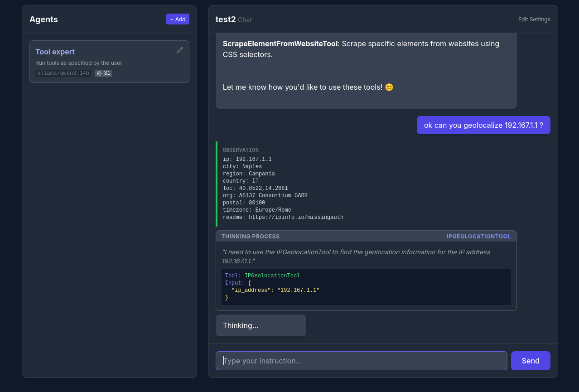This screenshot has width=579, height=392.
Task: Click the pencil edit icon on Tool expert
Action: click(x=180, y=50)
